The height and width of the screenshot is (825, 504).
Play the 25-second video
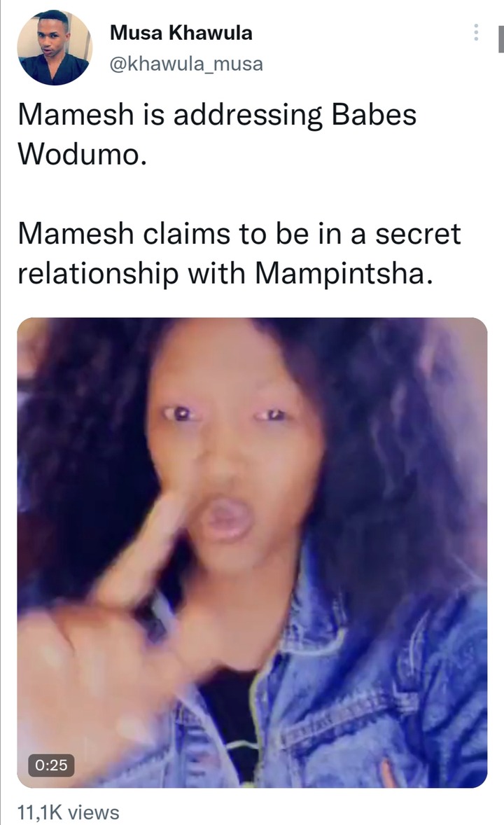pyautogui.click(x=252, y=553)
